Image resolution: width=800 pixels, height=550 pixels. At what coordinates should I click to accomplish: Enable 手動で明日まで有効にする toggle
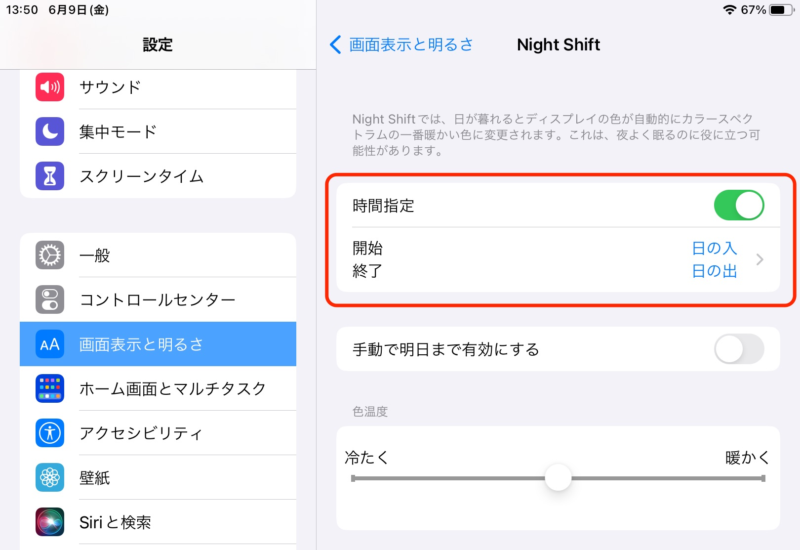click(x=738, y=349)
